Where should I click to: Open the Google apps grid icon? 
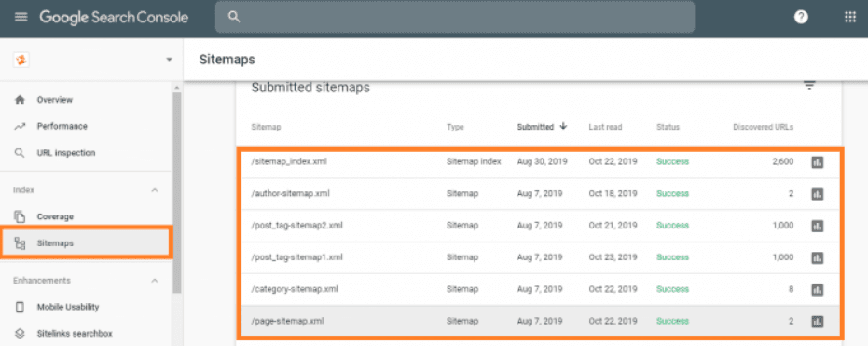849,17
